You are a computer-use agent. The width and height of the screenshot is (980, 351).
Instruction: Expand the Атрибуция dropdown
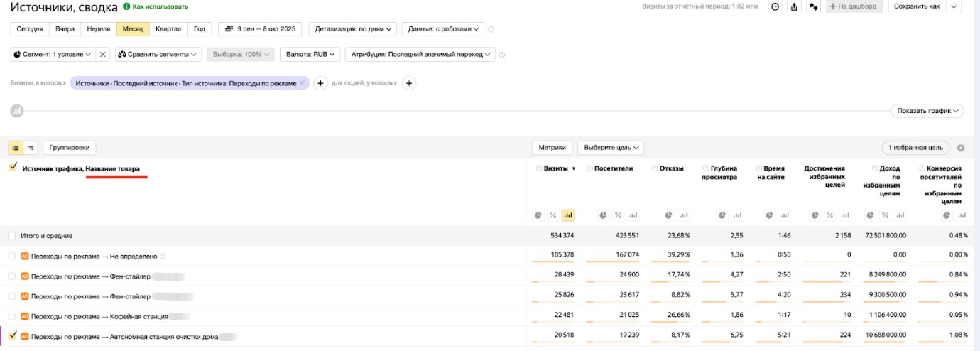[420, 54]
